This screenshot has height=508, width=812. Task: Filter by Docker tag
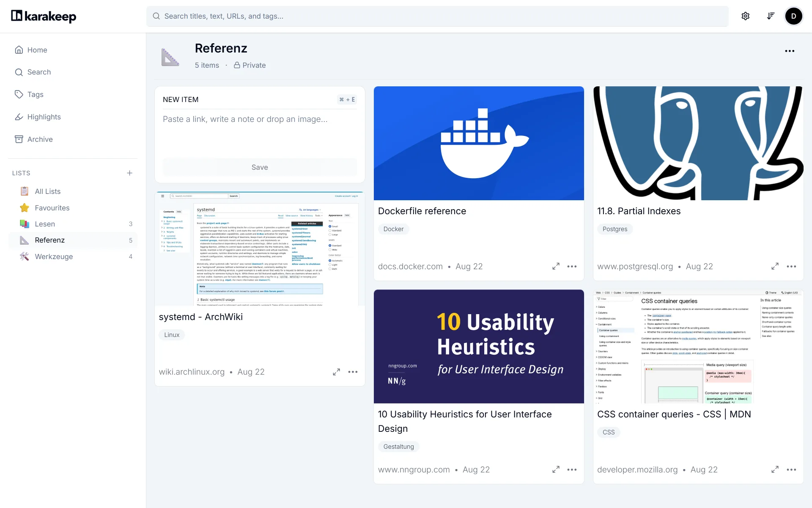pos(393,229)
